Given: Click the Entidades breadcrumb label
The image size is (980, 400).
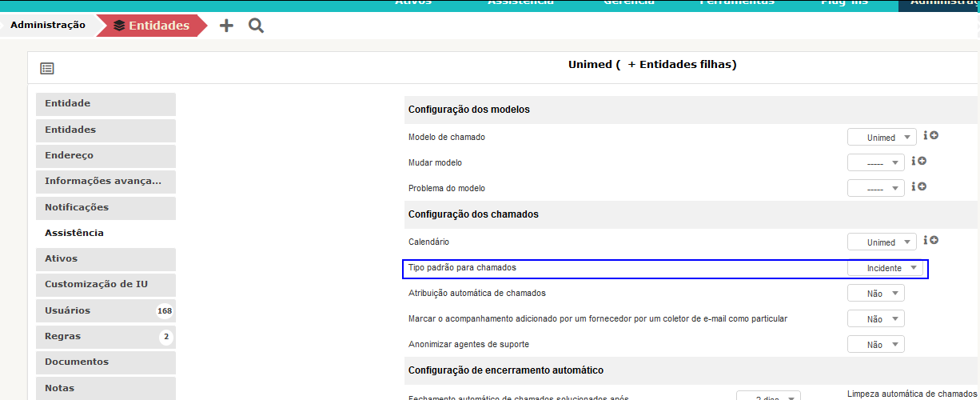Looking at the screenshot, I should 159,26.
